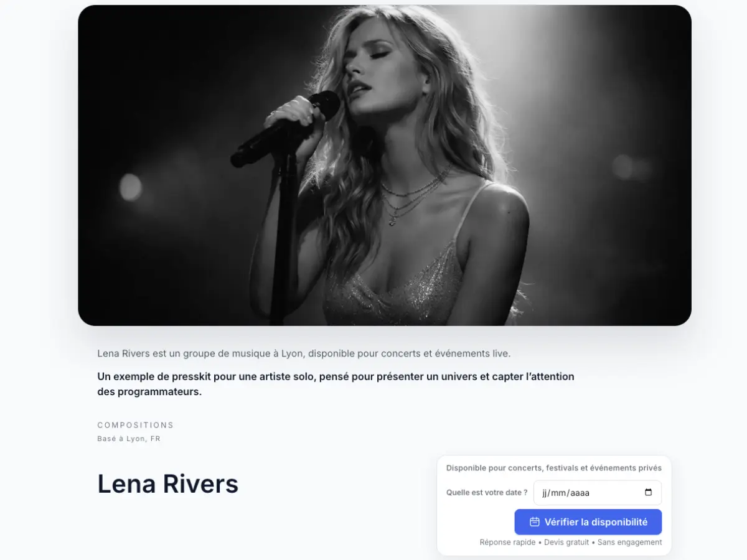
Task: Click the 'Sans engagement' text under the button
Action: (629, 543)
